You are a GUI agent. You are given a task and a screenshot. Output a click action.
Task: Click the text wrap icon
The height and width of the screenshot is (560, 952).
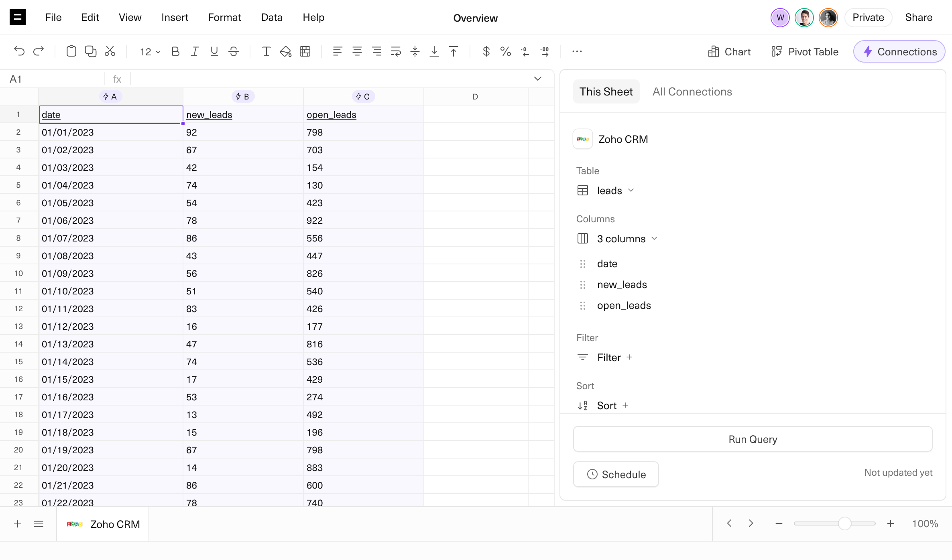point(396,51)
